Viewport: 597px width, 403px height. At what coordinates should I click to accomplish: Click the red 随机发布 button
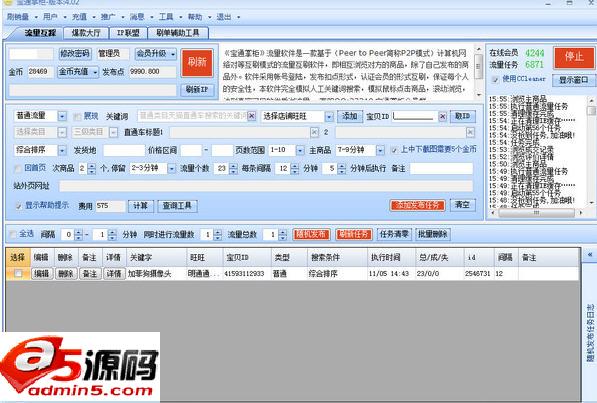[x=311, y=234]
